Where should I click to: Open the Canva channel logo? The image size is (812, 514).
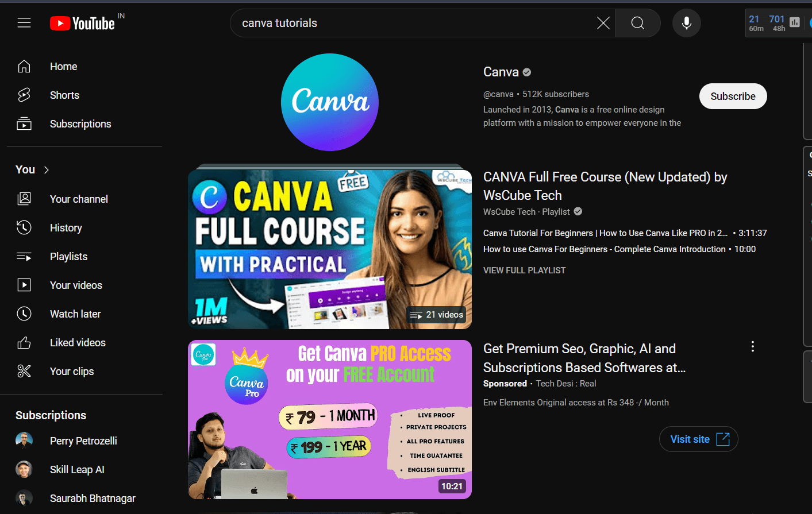coord(330,102)
